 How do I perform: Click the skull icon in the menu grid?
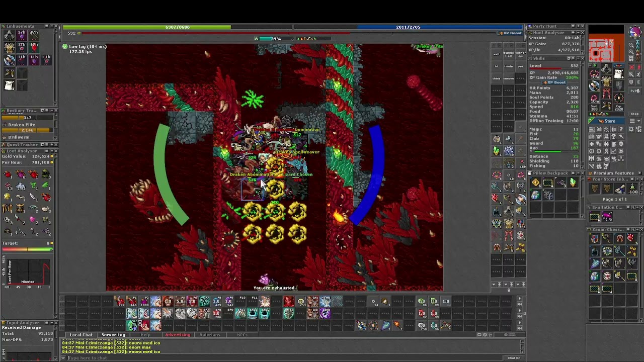[621, 144]
